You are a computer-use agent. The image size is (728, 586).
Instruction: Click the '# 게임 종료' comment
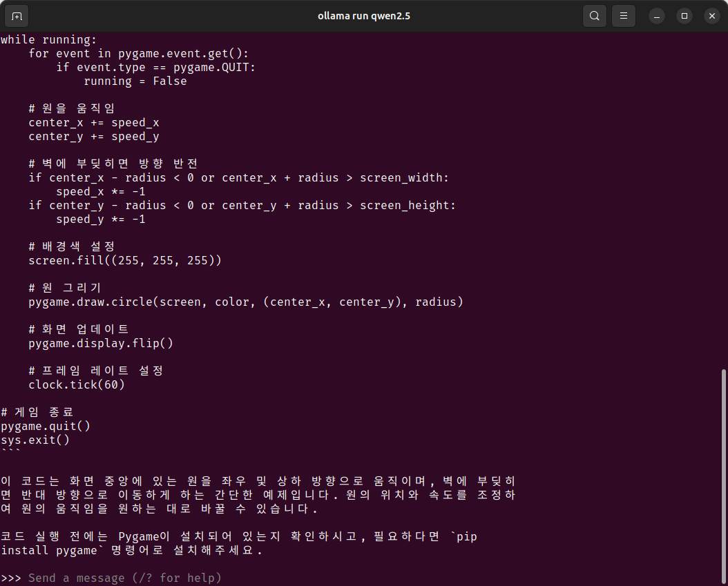[x=37, y=413]
